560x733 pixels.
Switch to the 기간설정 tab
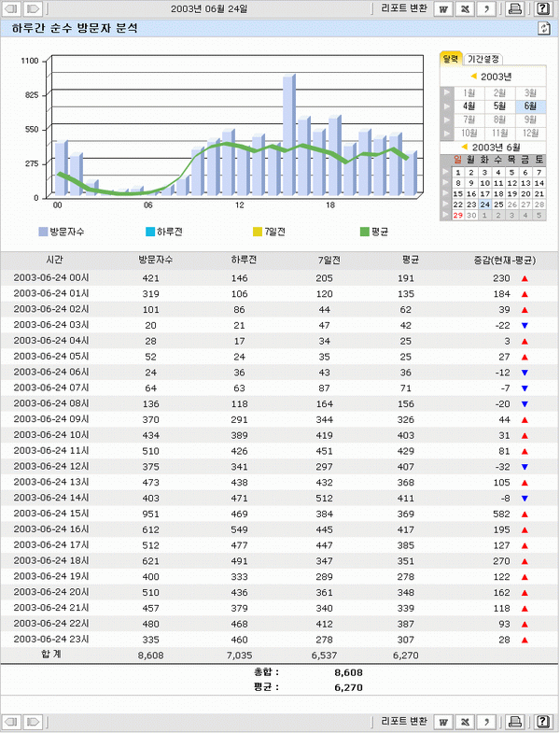click(483, 60)
